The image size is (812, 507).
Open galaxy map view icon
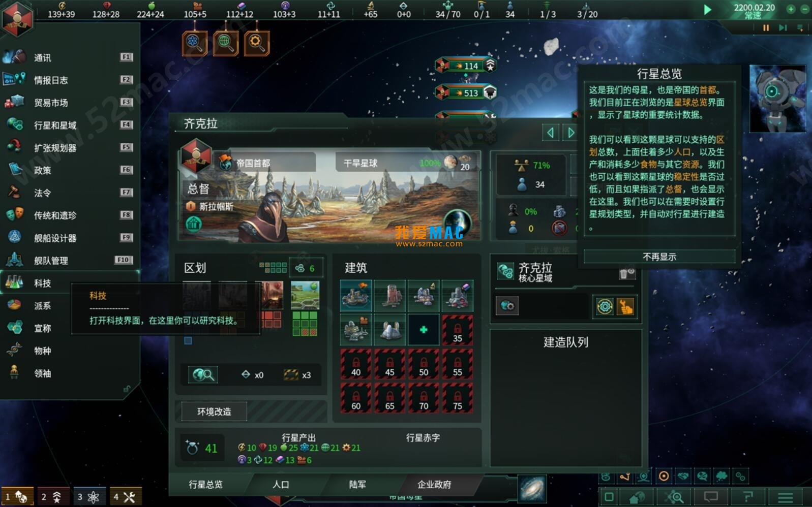(x=532, y=488)
